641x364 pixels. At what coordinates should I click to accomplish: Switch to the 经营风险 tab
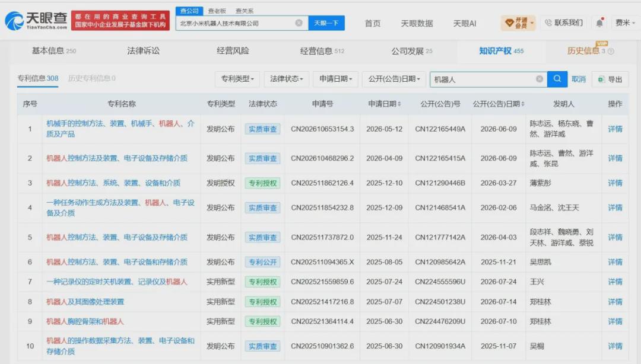233,50
